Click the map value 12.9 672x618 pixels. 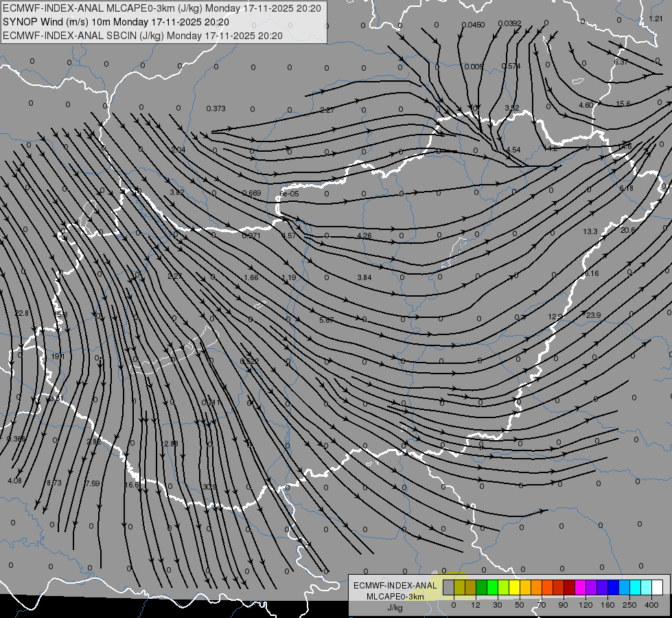coord(555,317)
